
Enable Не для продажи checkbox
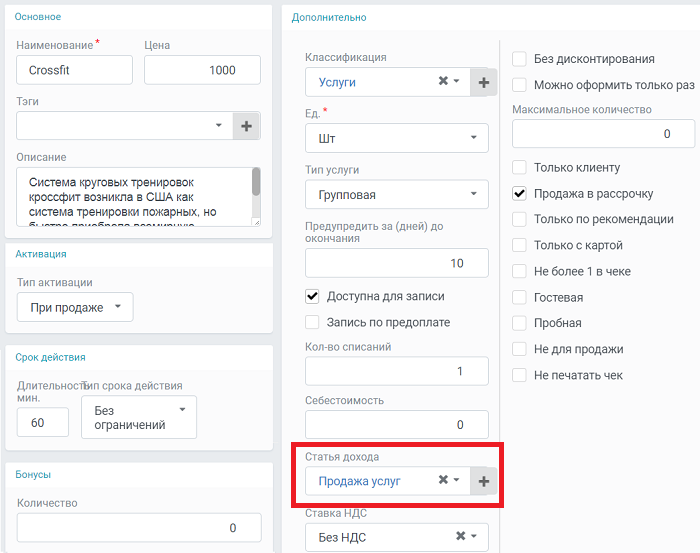coord(519,349)
